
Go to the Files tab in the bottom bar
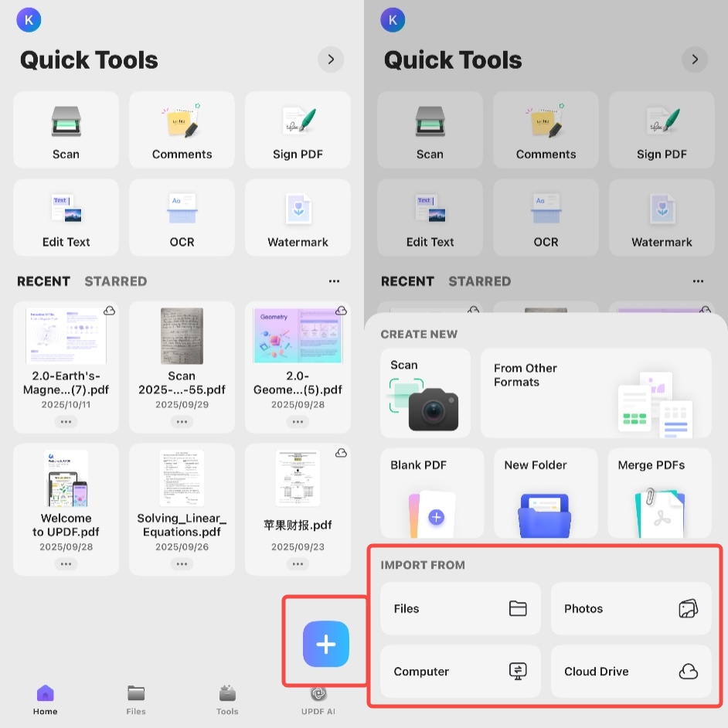pyautogui.click(x=136, y=700)
